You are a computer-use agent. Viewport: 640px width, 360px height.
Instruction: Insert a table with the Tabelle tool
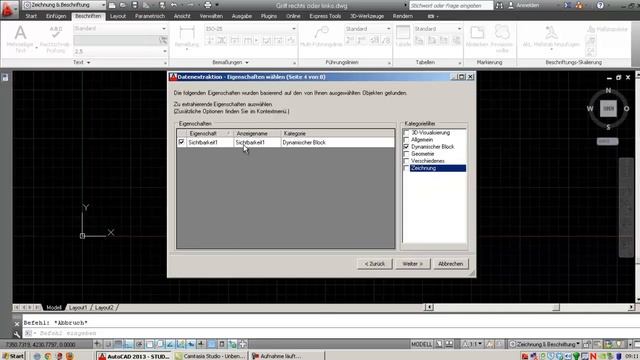click(403, 37)
